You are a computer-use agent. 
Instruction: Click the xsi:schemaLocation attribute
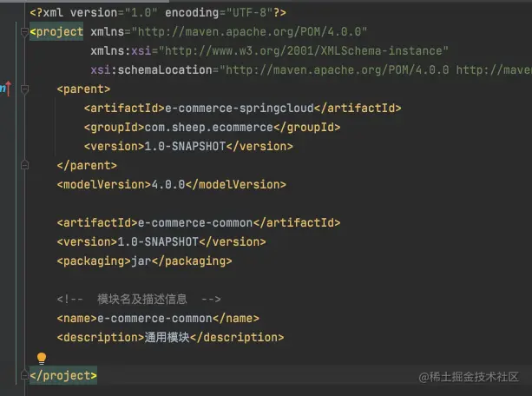[x=151, y=70]
